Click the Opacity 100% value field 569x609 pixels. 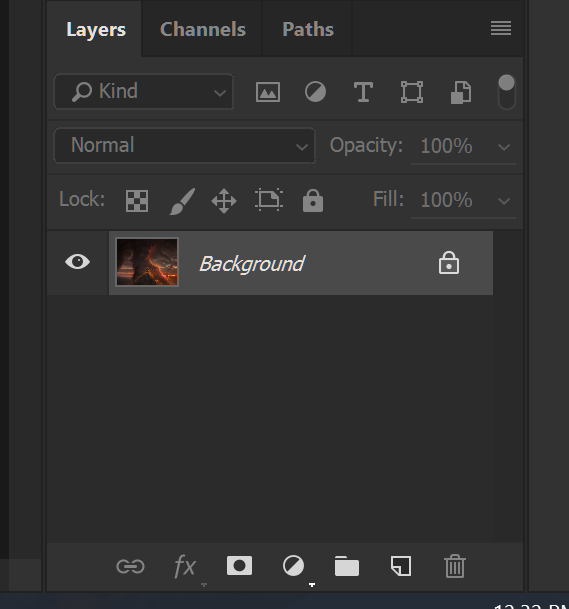point(447,146)
